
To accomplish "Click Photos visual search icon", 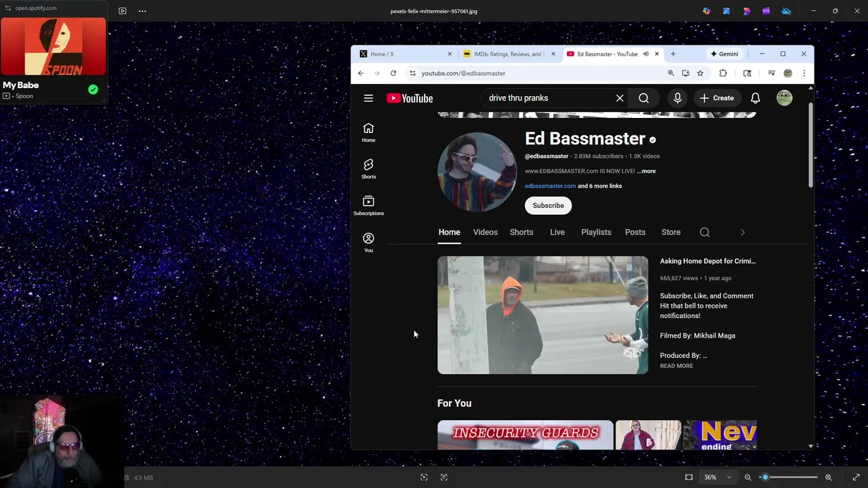I will (424, 477).
